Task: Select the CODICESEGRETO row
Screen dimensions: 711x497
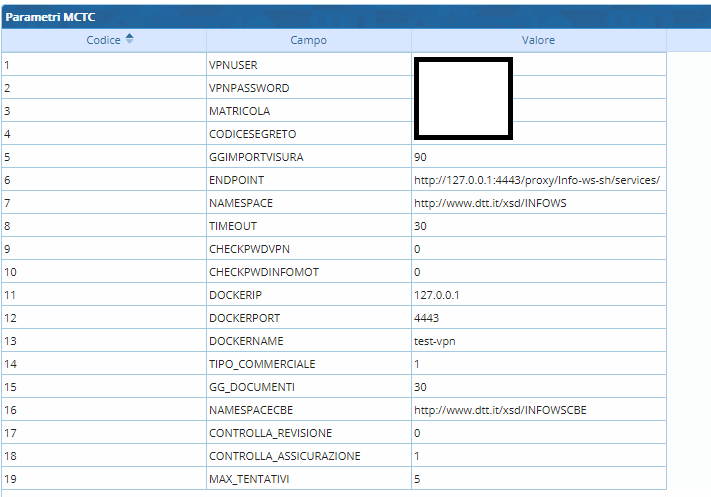Action: pos(252,134)
